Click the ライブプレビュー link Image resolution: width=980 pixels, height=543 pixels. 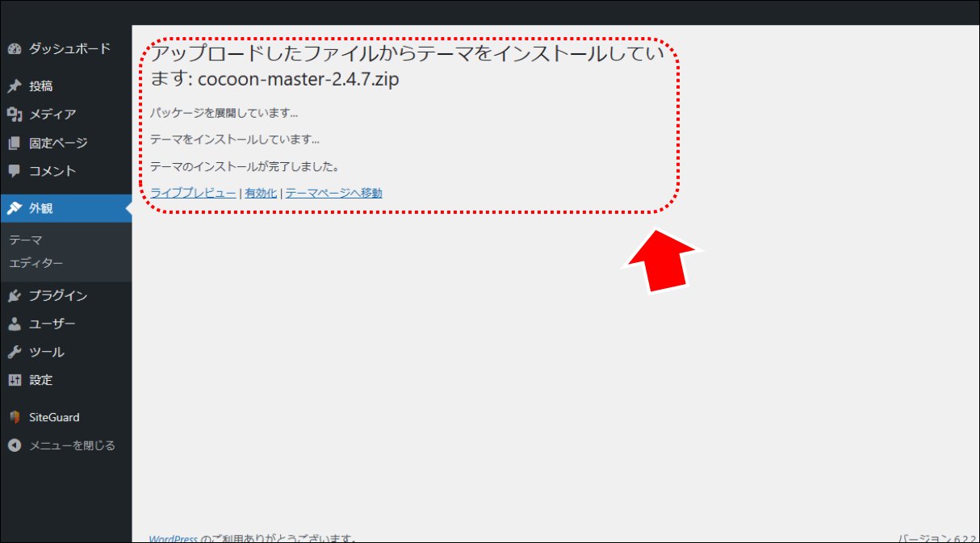[194, 193]
